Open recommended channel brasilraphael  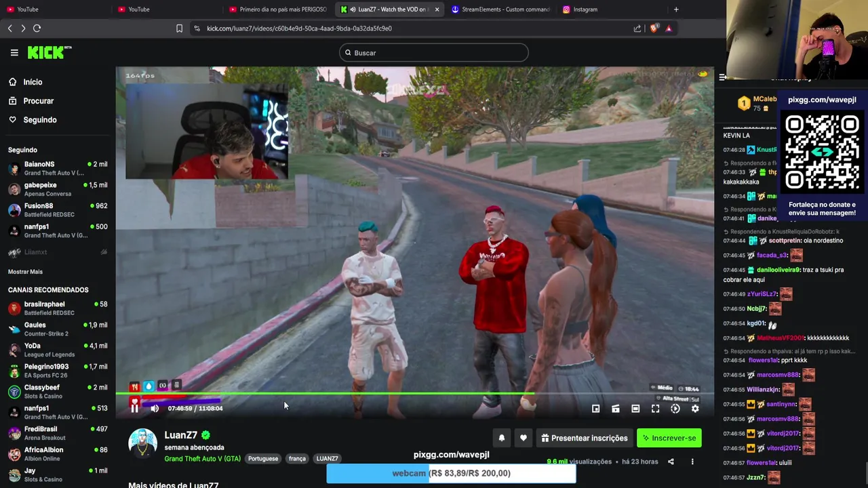point(58,308)
